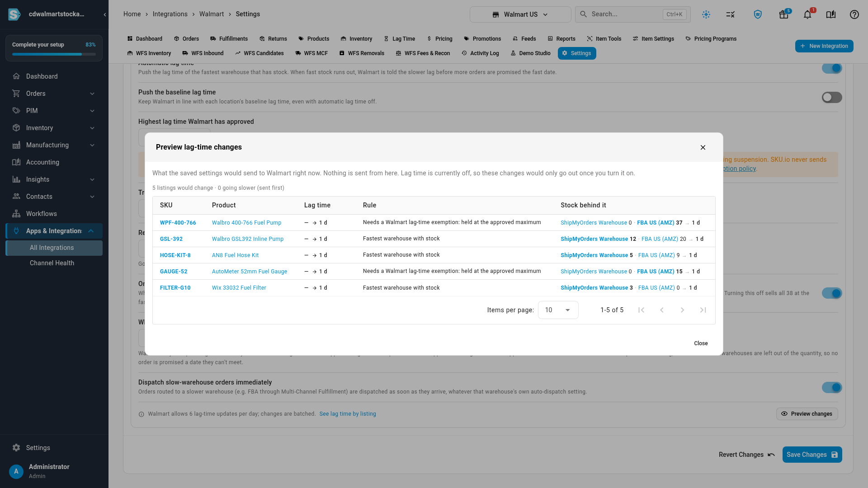The image size is (868, 488).
Task: Click the Search input field
Action: pyautogui.click(x=632, y=14)
